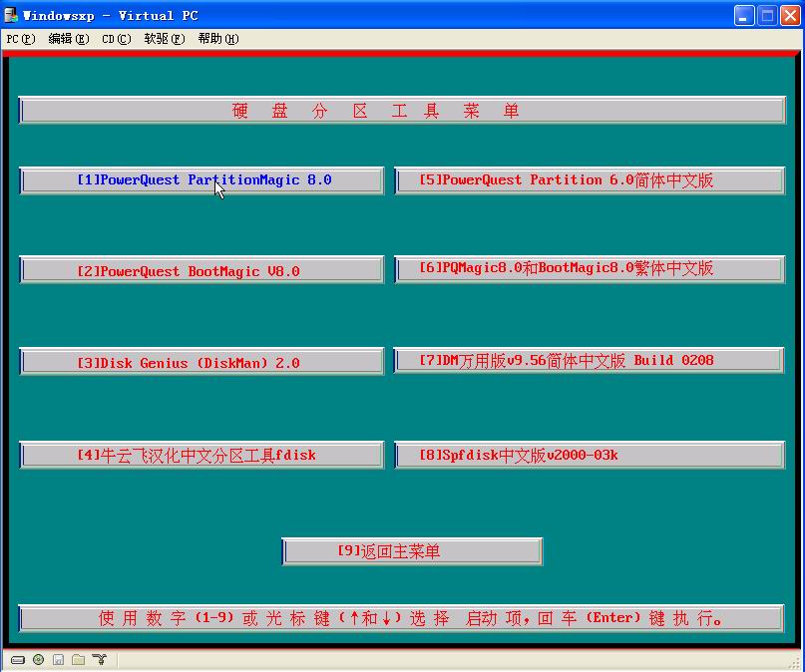This screenshot has width=805, height=672.
Task: Open the 帮助(H) menu
Action: [x=218, y=39]
